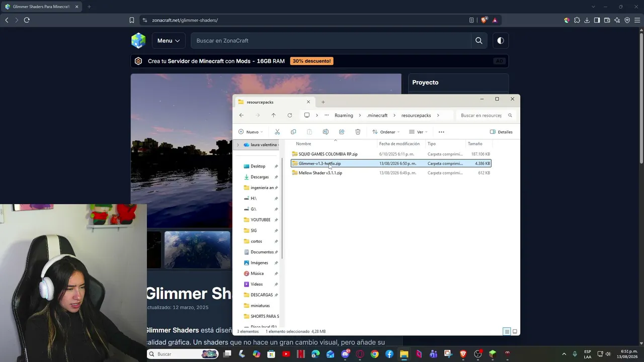The height and width of the screenshot is (362, 644).
Task: Click the browser address bar URL
Action: pyautogui.click(x=185, y=20)
